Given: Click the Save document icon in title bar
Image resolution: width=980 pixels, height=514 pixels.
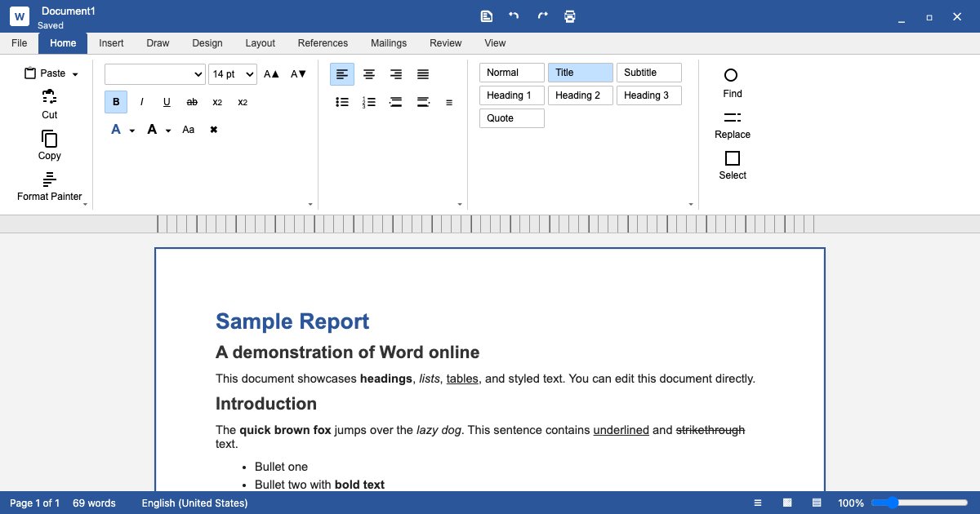Looking at the screenshot, I should [487, 16].
